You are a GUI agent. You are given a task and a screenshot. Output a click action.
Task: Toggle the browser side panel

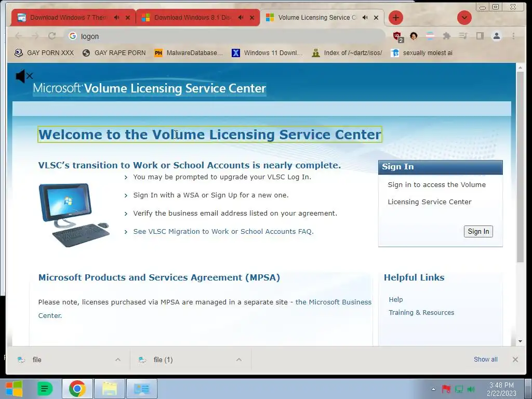(x=480, y=36)
